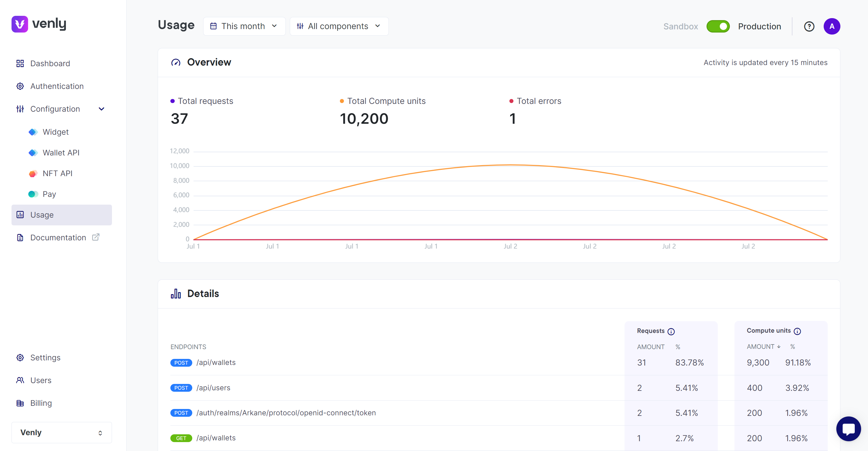
Task: Click the Authentication gear icon
Action: [x=20, y=86]
